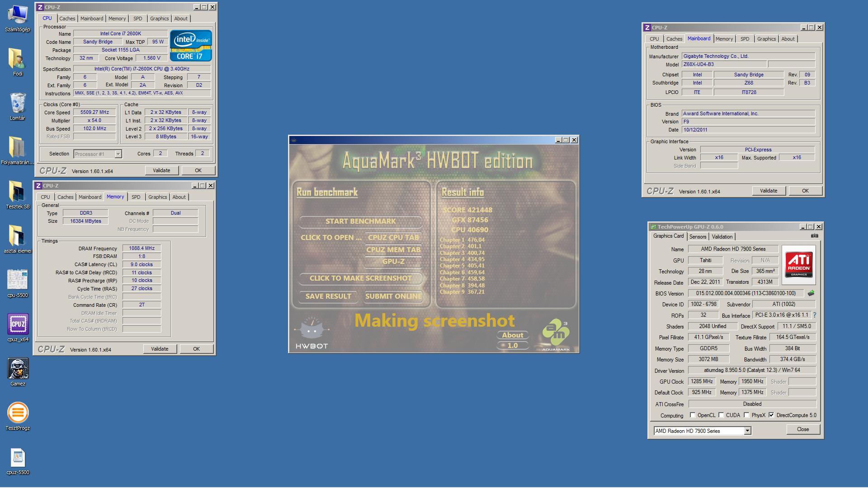
Task: Click the Intel Core i7 logo
Action: 191,46
